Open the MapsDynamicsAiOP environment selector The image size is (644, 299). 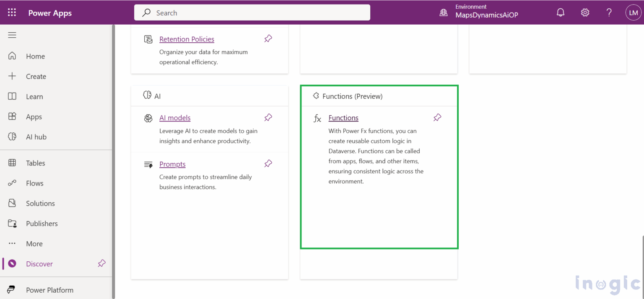coord(478,12)
